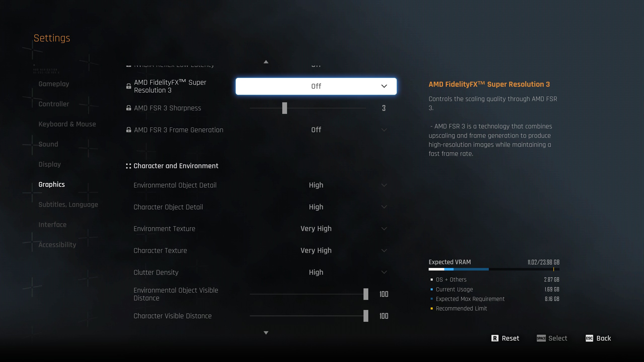Click the lock icon beside AMD FidelityFX Super Resolution 3
This screenshot has height=362, width=644.
tap(129, 86)
